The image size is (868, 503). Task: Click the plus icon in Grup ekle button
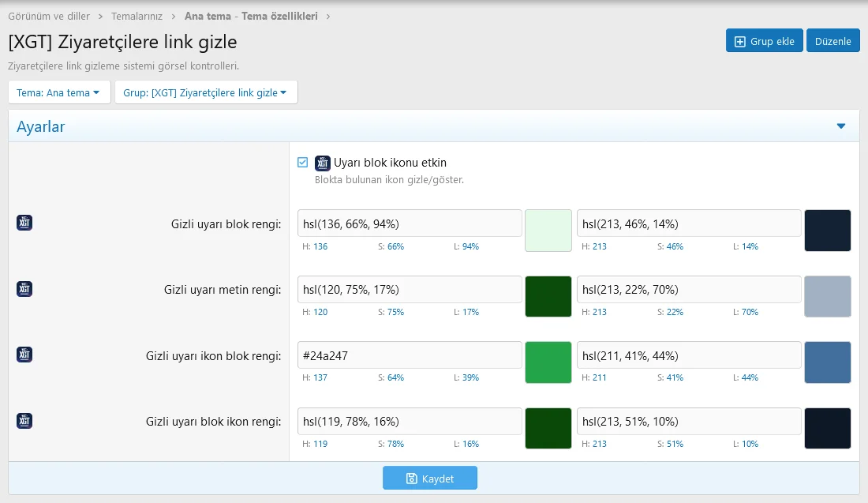point(740,41)
